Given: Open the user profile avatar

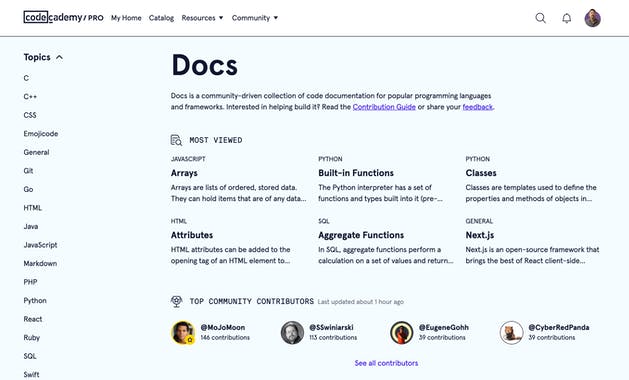Looking at the screenshot, I should (592, 18).
